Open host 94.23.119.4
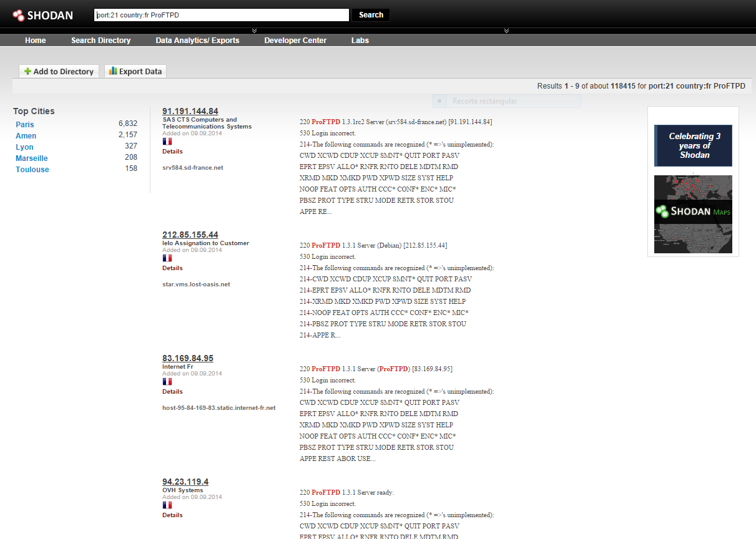The height and width of the screenshot is (539, 756). 185,482
